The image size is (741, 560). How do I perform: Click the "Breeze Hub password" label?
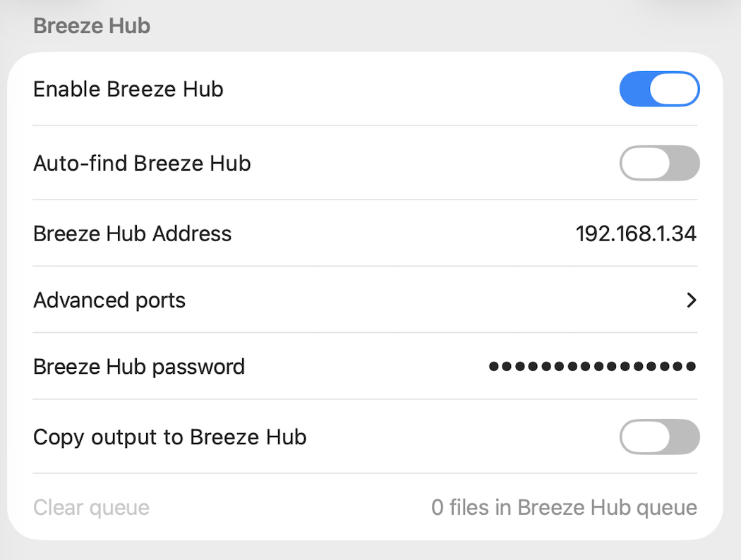[x=139, y=367]
